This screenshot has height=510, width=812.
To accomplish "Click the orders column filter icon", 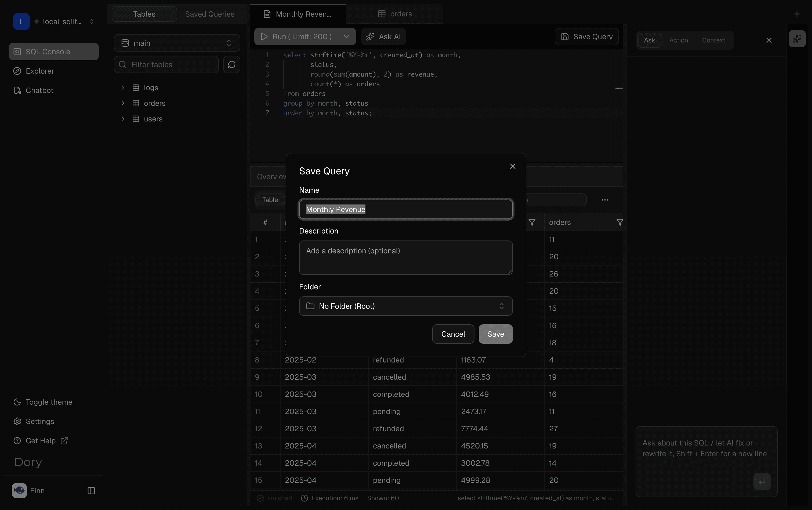I will tap(619, 222).
